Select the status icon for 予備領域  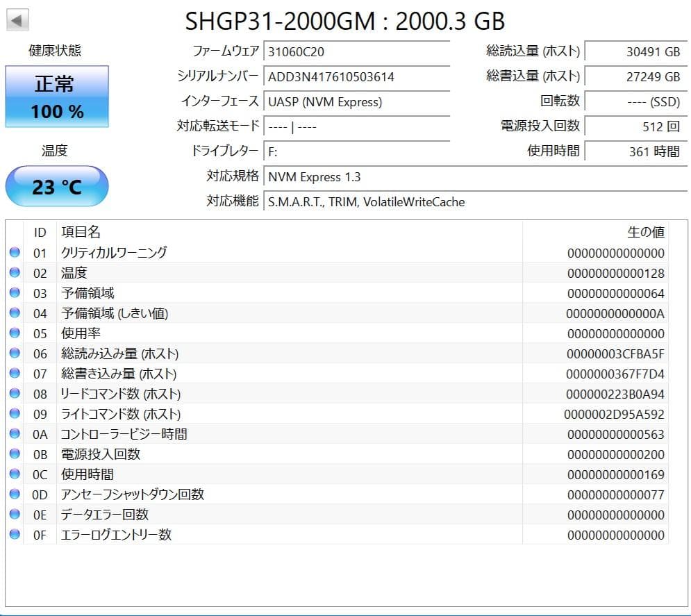tap(15, 293)
